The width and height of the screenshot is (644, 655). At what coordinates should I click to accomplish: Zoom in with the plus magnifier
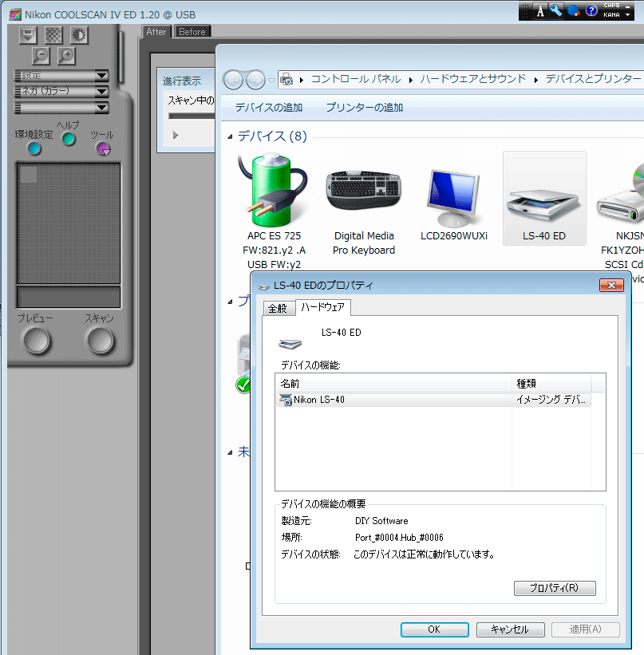point(66,56)
